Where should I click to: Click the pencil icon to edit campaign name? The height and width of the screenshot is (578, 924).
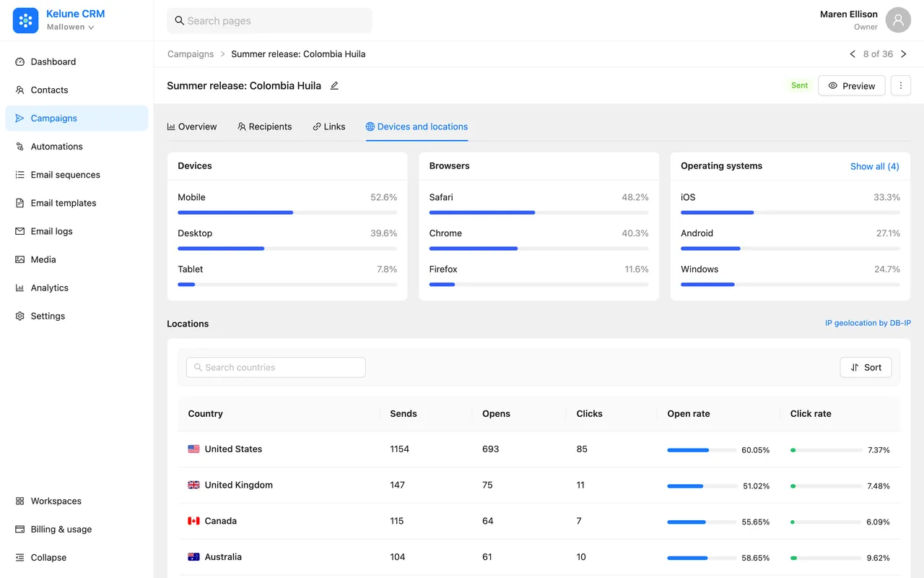(x=334, y=85)
